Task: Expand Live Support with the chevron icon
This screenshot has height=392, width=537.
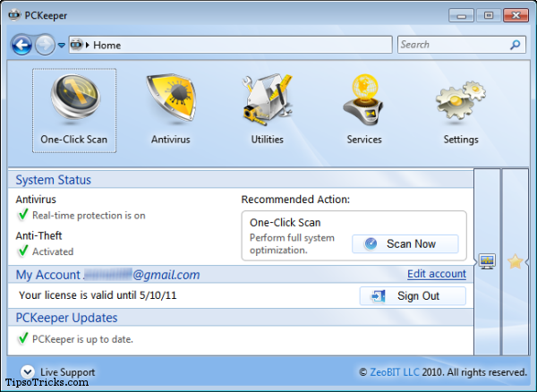Action: pyautogui.click(x=28, y=371)
